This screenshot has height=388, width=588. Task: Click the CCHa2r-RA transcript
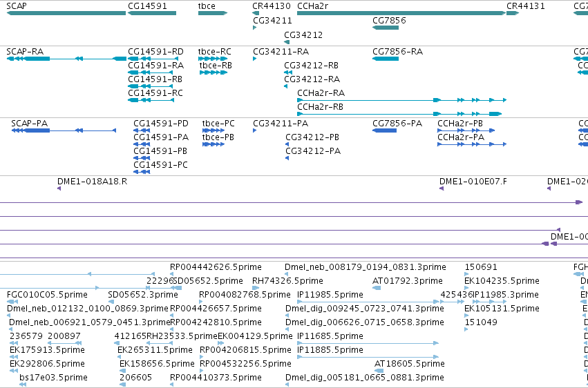(x=401, y=100)
